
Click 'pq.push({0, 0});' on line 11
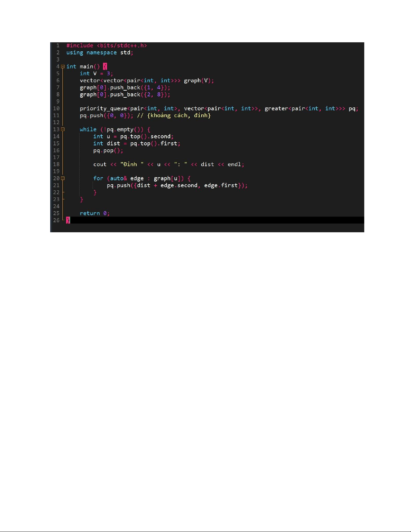pos(107,115)
